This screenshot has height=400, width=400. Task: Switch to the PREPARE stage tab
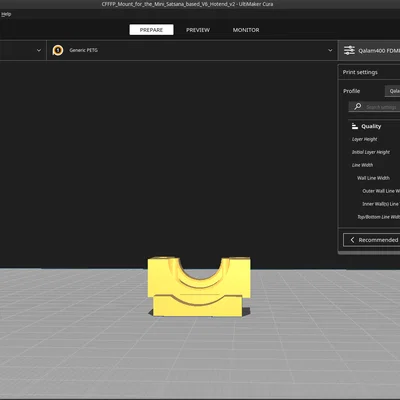(x=151, y=30)
